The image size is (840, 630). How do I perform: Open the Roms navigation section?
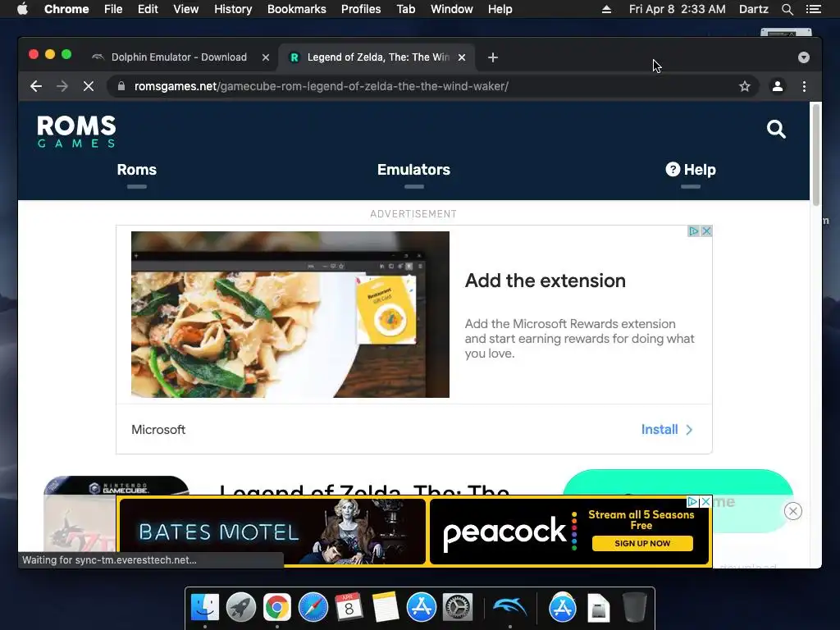[137, 170]
